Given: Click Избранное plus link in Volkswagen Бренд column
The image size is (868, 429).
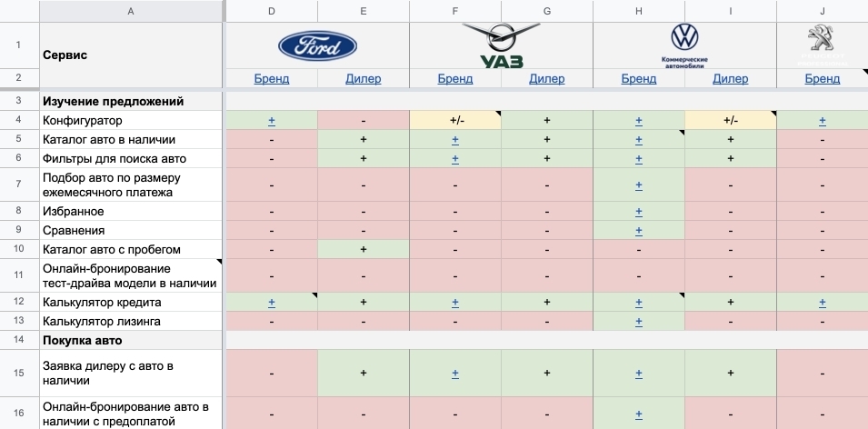Looking at the screenshot, I should coord(638,212).
